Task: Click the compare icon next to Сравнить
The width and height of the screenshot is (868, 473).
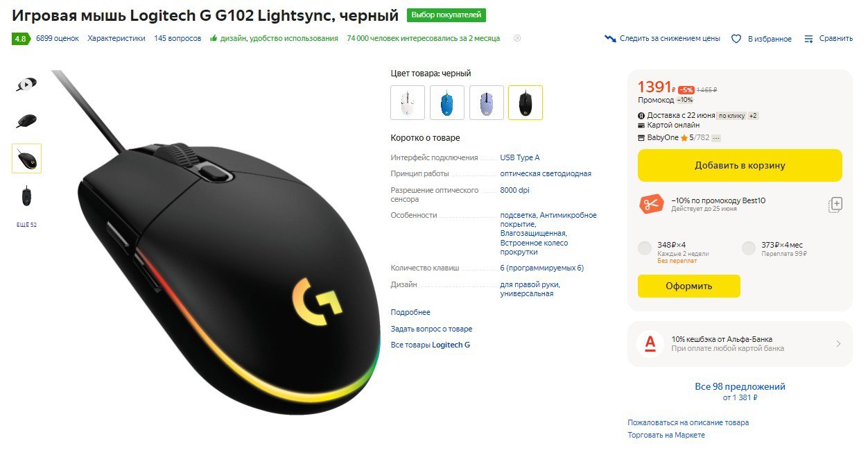Action: pos(808,39)
